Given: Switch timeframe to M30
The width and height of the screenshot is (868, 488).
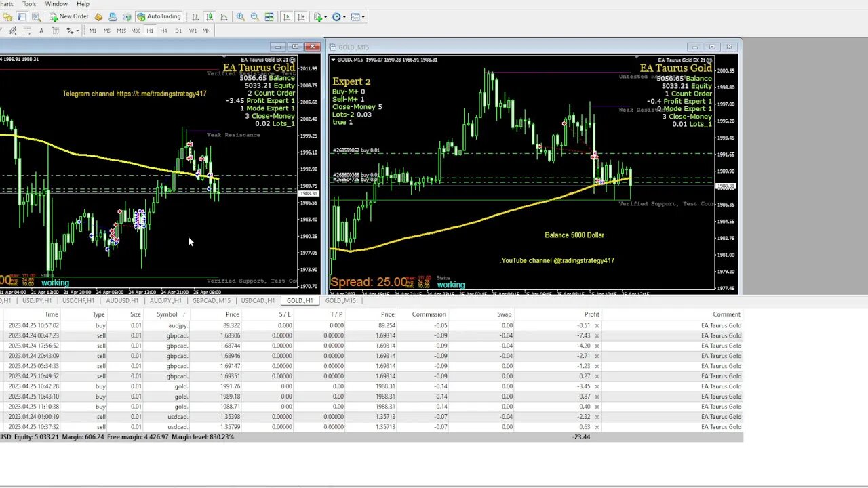Looking at the screenshot, I should point(136,30).
